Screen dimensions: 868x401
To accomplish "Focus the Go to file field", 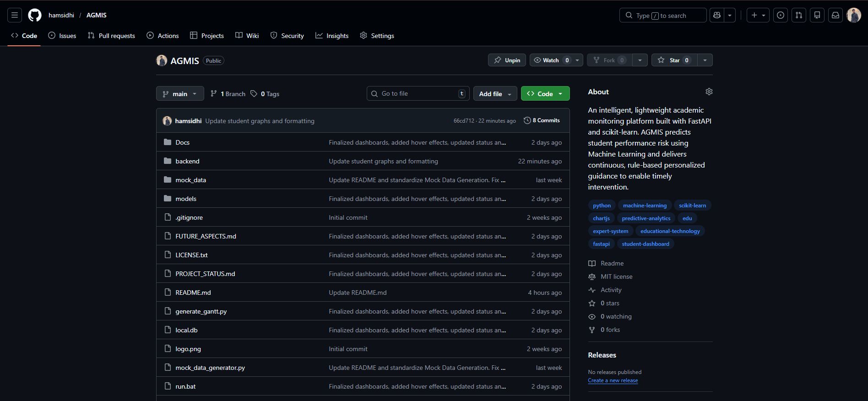I will click(x=418, y=93).
